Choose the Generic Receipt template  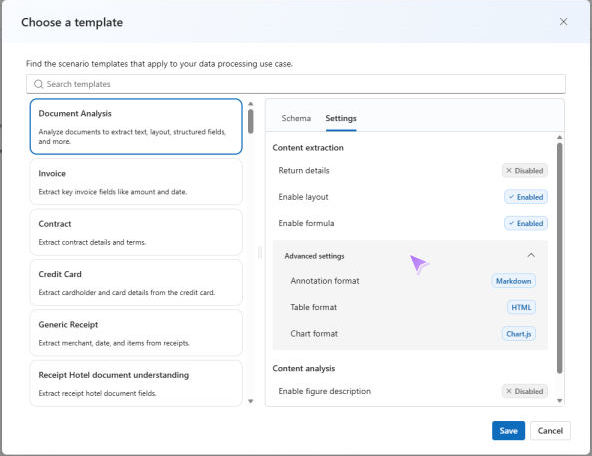pos(136,333)
